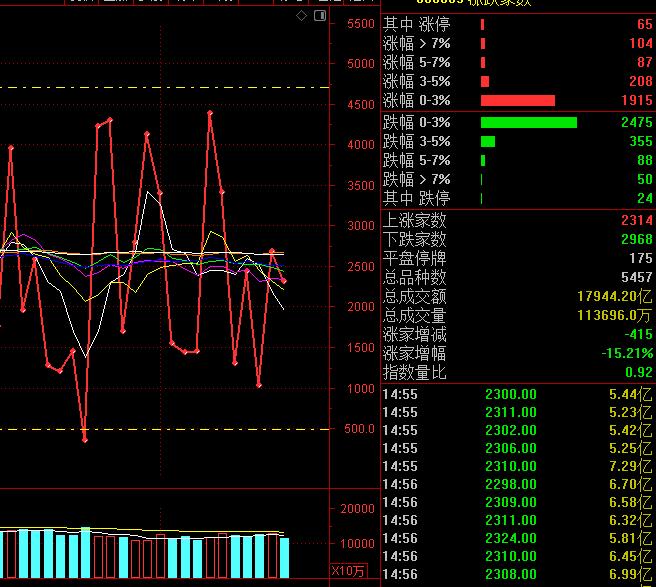Viewport: 656px width, 587px height.
Task: Click the value 355 for 跌幅 3-5%
Action: (x=641, y=141)
